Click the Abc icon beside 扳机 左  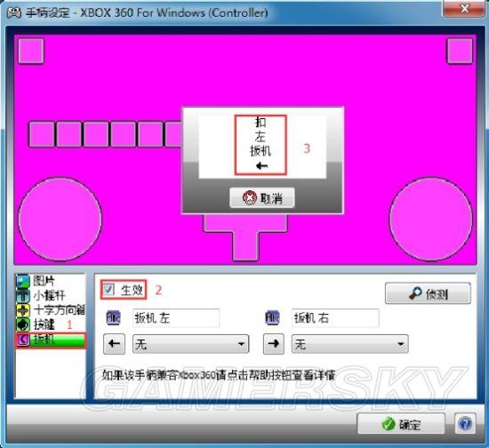tap(113, 318)
